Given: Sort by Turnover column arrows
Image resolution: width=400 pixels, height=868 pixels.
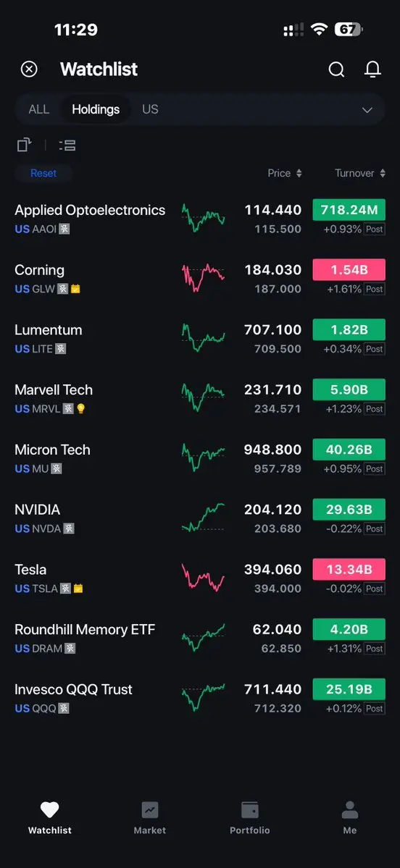Looking at the screenshot, I should pos(383,173).
